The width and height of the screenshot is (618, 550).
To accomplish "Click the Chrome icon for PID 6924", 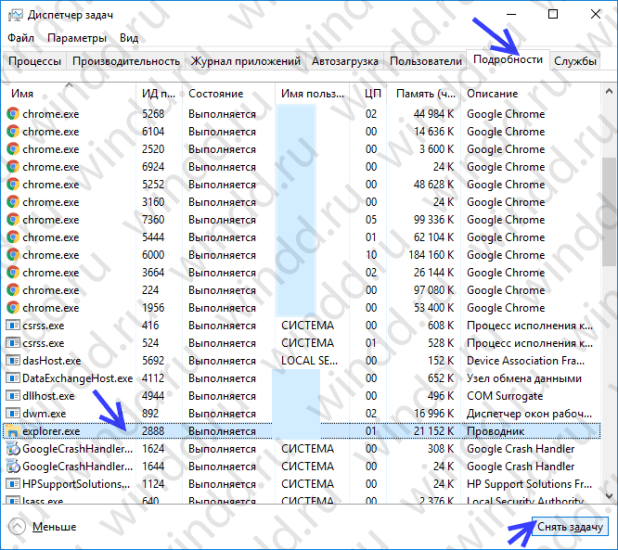I will click(13, 167).
